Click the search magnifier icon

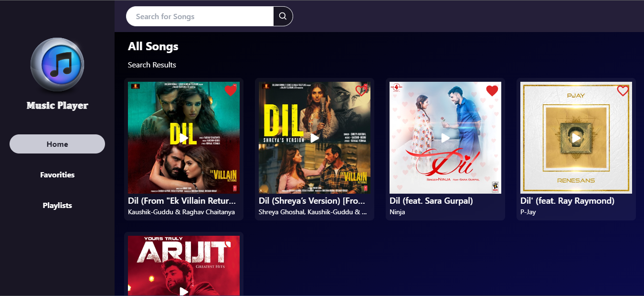pyautogui.click(x=283, y=16)
